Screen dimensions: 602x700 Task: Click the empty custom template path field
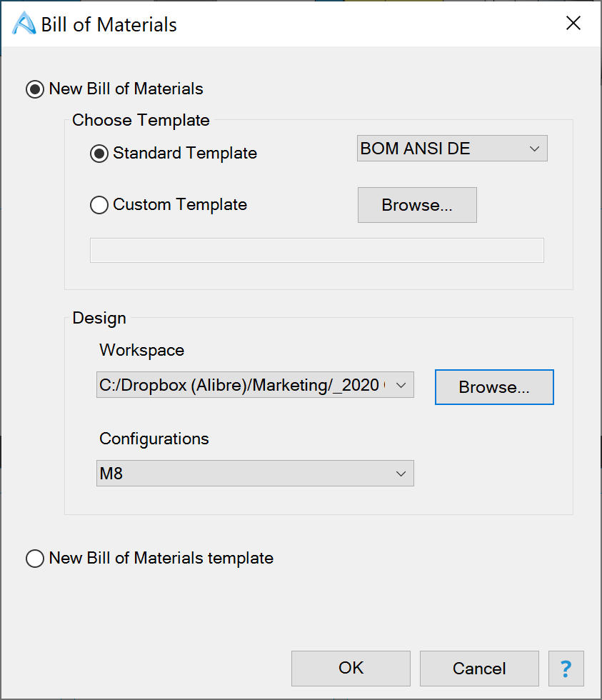316,250
